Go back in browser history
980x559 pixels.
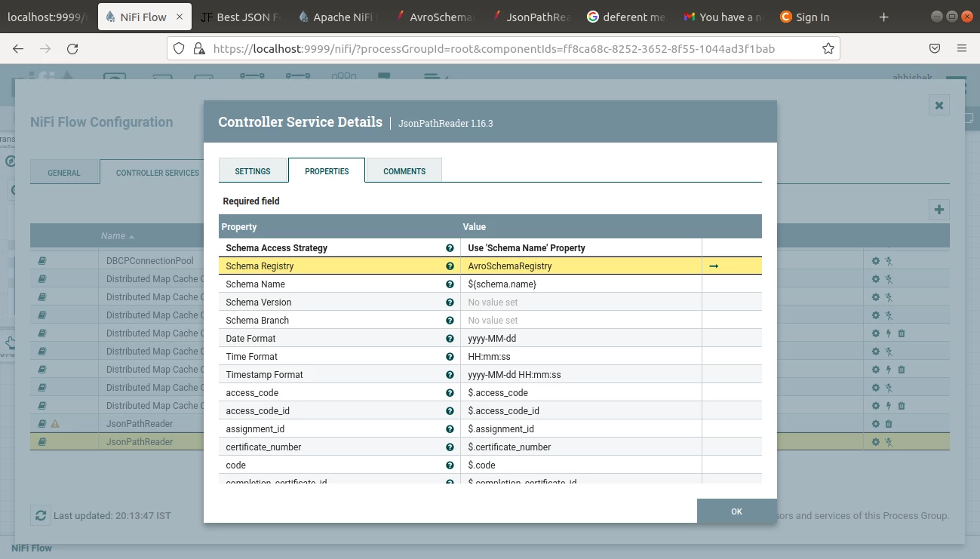coord(18,48)
